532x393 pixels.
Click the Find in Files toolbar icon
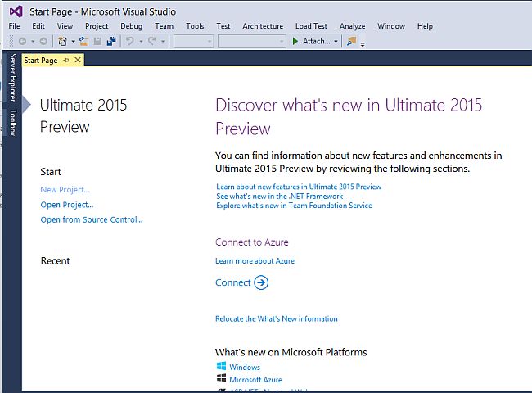tap(352, 41)
